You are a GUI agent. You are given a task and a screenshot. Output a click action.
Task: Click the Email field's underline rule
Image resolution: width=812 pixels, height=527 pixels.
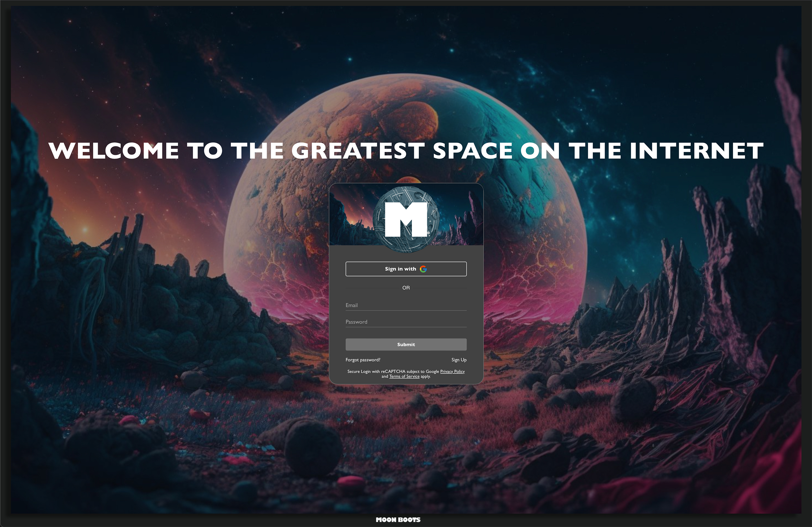click(x=406, y=310)
